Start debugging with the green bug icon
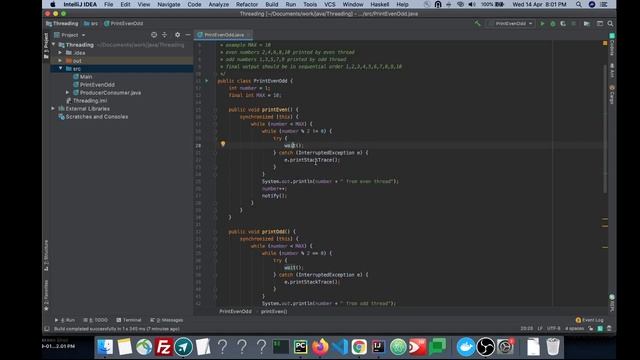The height and width of the screenshot is (360, 640). click(x=553, y=24)
